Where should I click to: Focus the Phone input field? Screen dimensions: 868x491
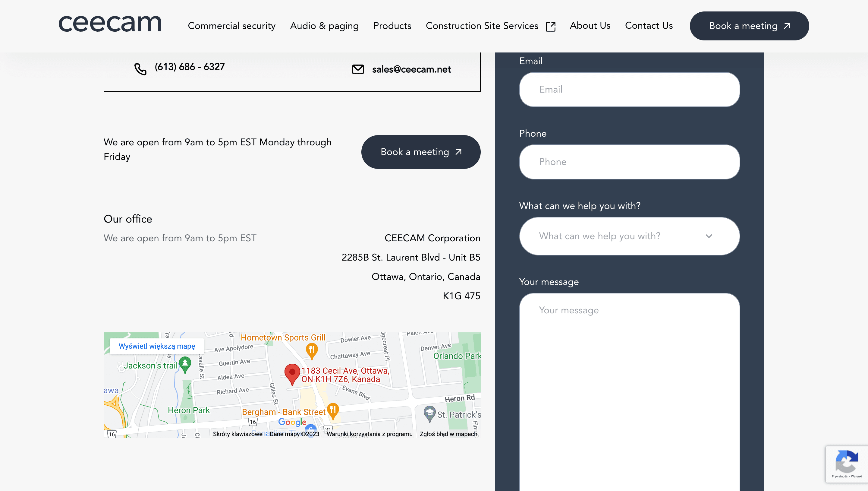coord(629,162)
